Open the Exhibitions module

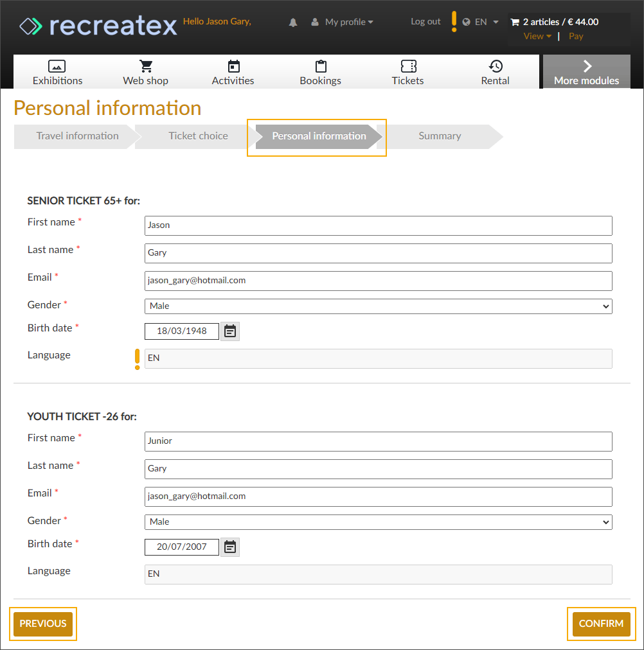tap(57, 73)
